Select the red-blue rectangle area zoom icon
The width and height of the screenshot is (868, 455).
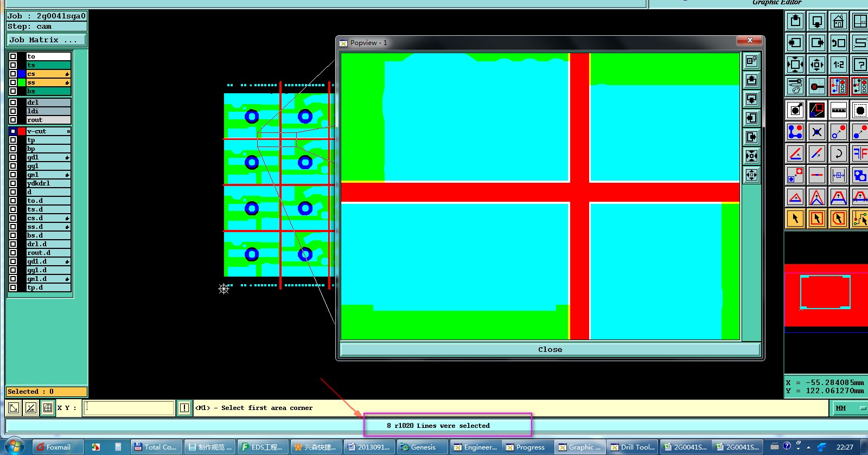click(817, 110)
